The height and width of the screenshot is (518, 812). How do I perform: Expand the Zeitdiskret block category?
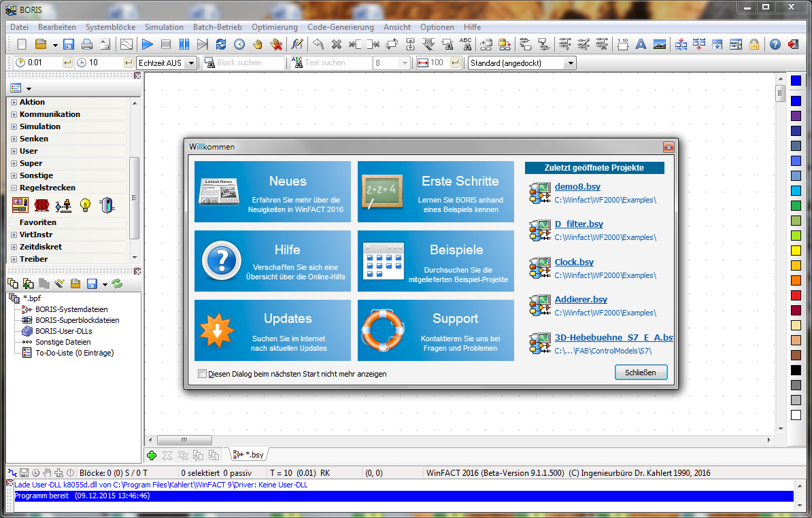[x=14, y=247]
